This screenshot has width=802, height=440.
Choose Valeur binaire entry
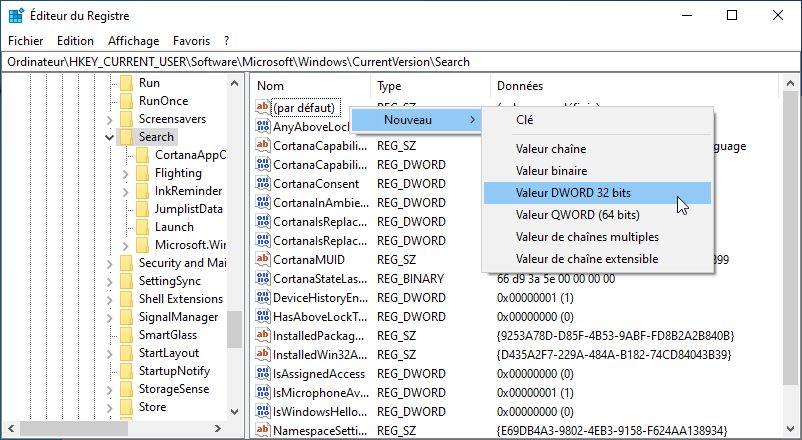coord(597,171)
